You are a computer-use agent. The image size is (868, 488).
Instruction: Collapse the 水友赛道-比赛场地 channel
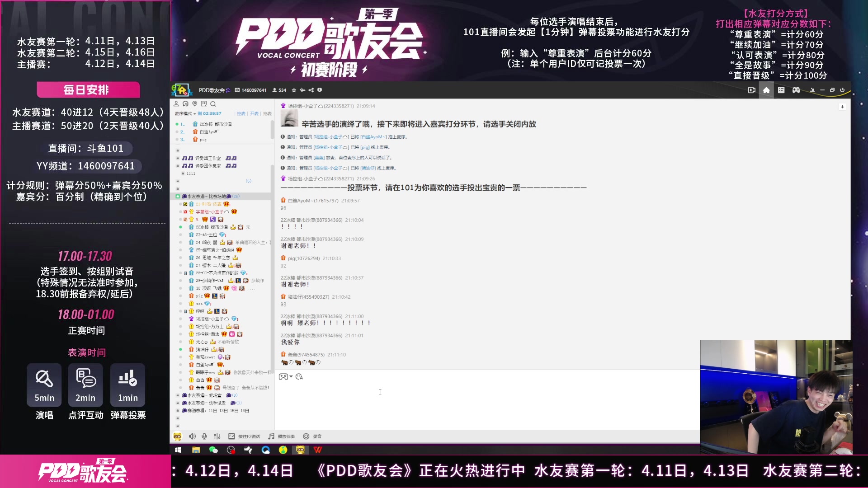178,197
